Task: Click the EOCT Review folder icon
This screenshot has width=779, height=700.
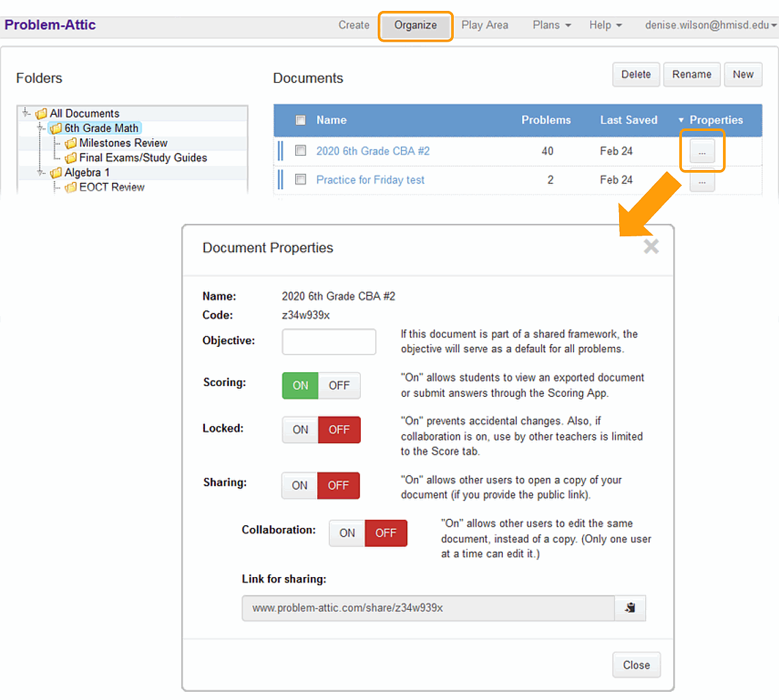Action: point(71,187)
